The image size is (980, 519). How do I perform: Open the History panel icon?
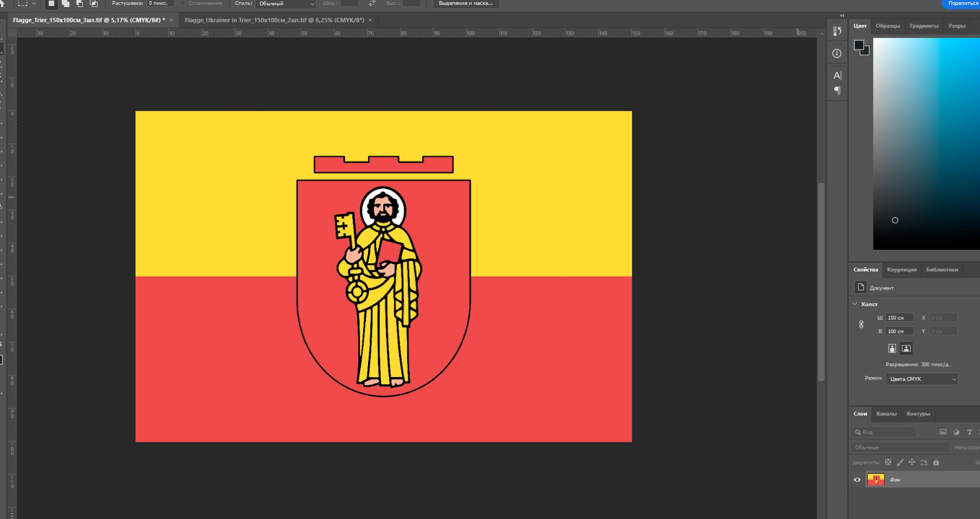coord(837,31)
